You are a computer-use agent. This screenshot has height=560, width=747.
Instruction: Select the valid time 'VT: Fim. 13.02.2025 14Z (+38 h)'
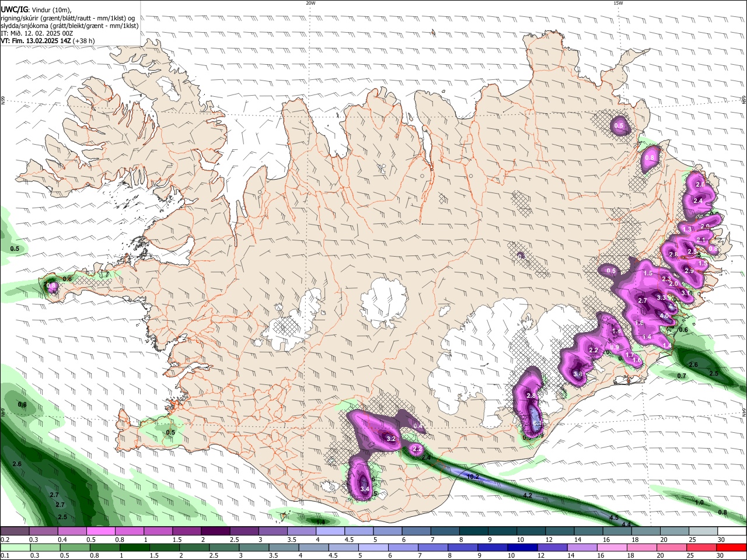[x=48, y=41]
